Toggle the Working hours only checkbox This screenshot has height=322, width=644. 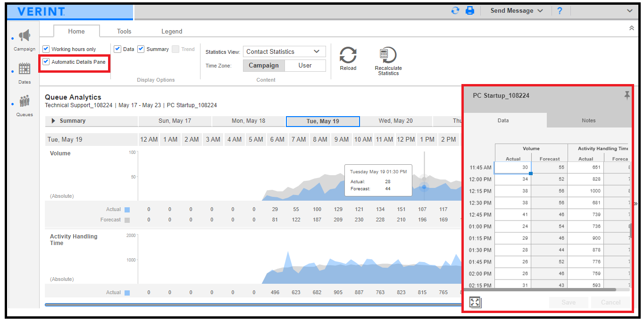point(46,49)
